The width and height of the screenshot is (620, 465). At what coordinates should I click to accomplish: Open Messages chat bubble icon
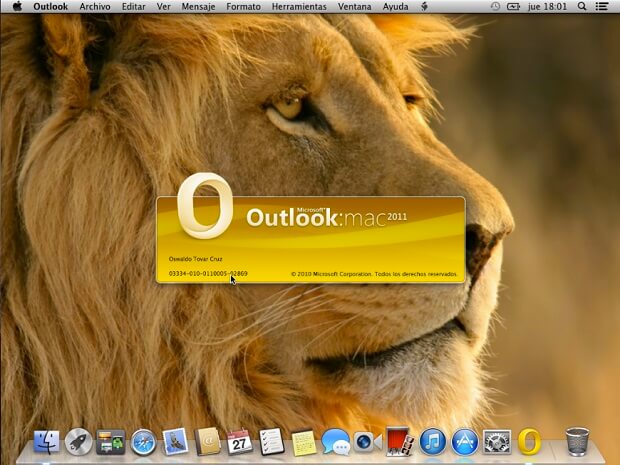336,442
